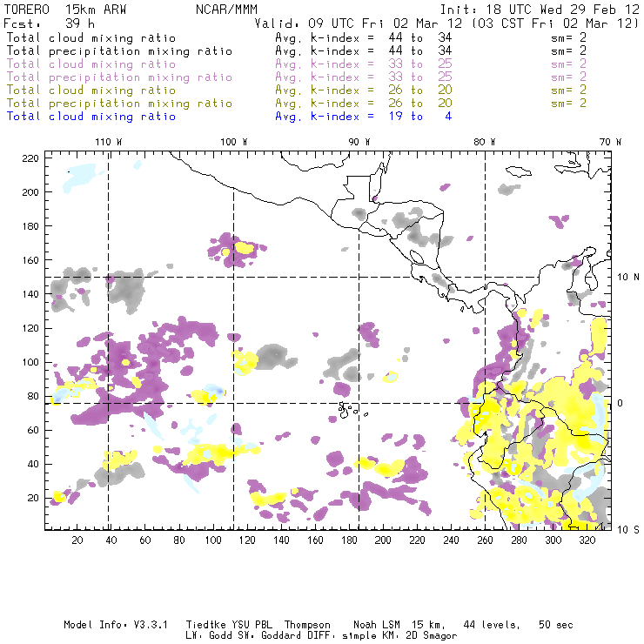
Task: Click the '100' y-axis tick label
Action: (30, 362)
